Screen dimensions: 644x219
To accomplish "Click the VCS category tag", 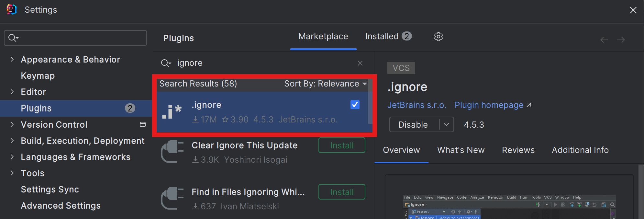I will 401,68.
